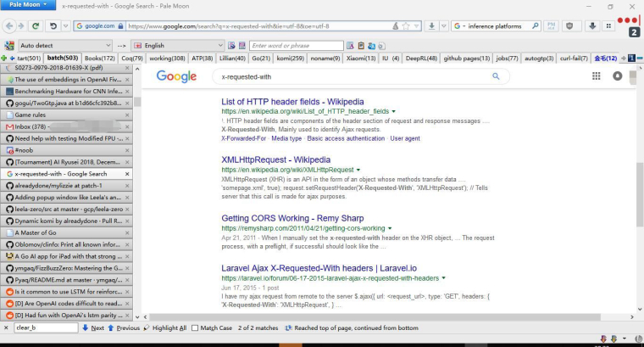Screen dimensions: 644x347
Task: Open the undo-close-tab history dropdown arrow
Action: click(x=66, y=26)
